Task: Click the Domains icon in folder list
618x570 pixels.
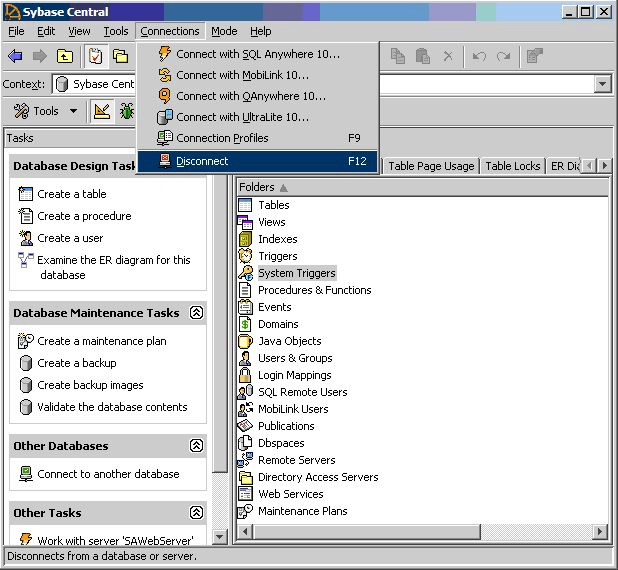Action: [x=246, y=324]
